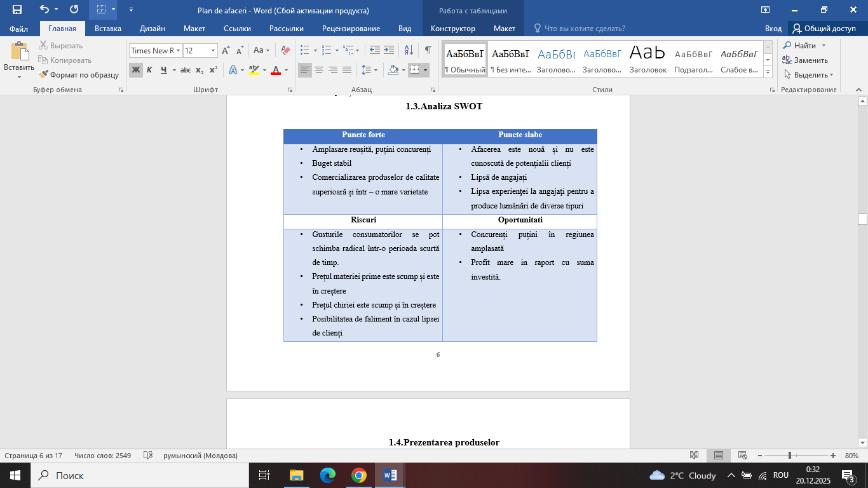Switch to the Вставка ribbon tab
This screenshot has height=488, width=868.
(108, 29)
